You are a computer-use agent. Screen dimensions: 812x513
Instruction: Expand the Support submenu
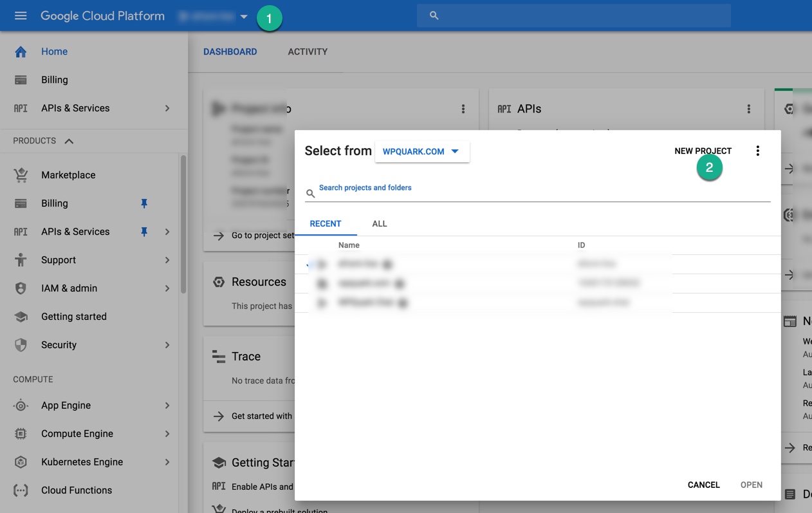coord(167,260)
